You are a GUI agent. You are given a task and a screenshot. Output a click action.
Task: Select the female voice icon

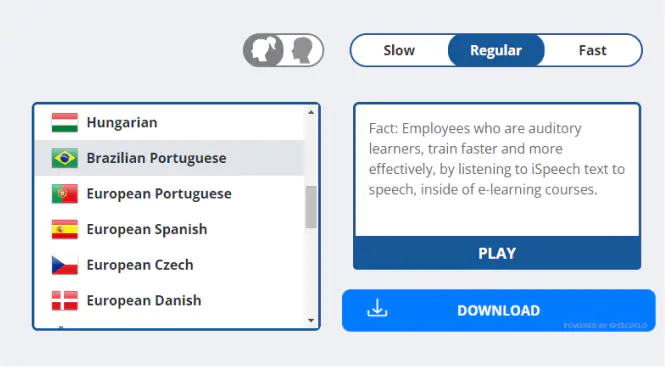264,50
